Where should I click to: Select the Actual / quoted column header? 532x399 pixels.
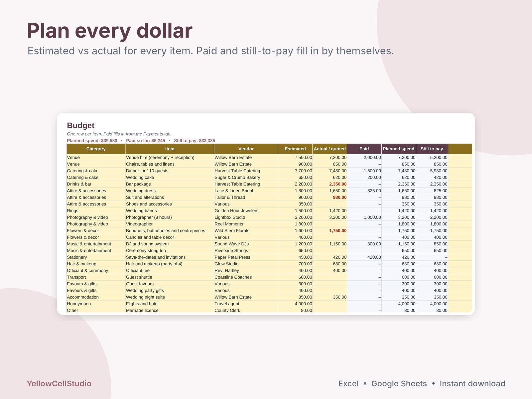(330, 149)
